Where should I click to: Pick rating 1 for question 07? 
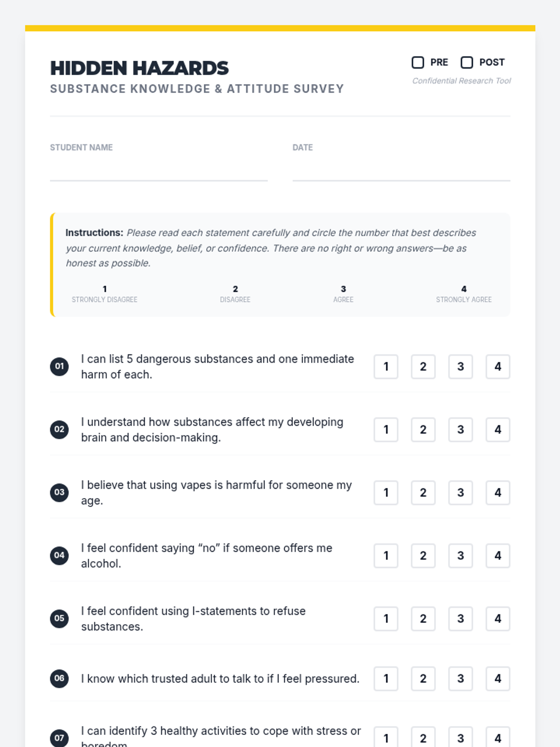point(386,738)
